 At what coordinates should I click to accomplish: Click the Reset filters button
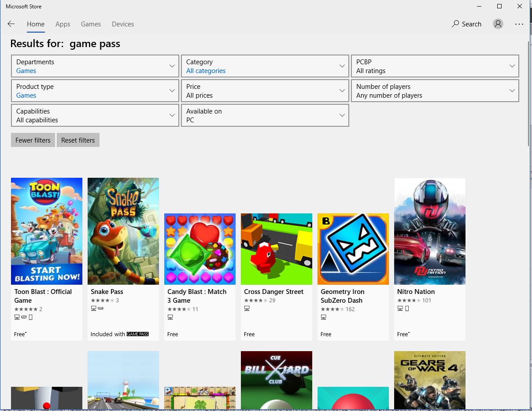(78, 140)
